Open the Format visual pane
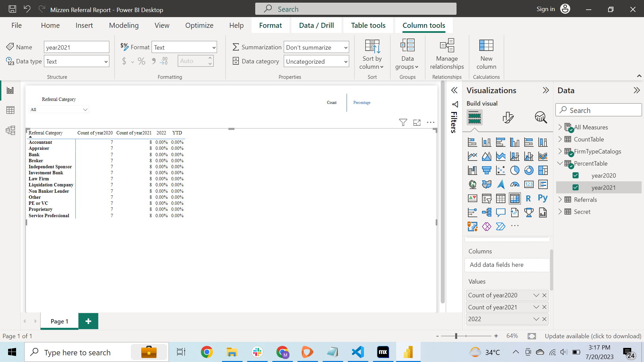The image size is (644, 362). [508, 117]
